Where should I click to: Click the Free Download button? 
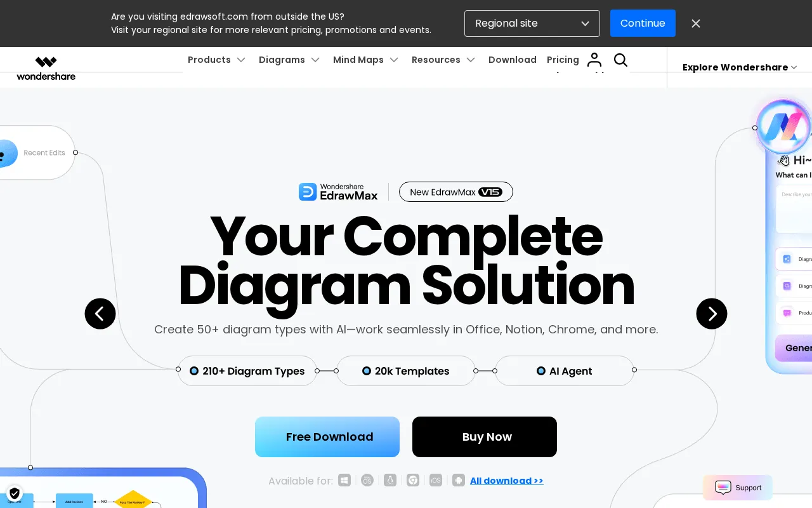pos(327,437)
